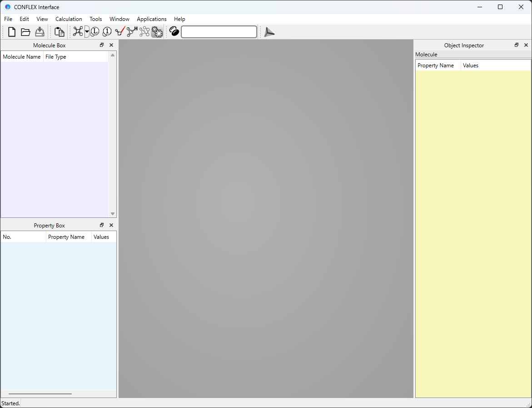The height and width of the screenshot is (408, 532).
Task: Click inside the command input field
Action: coord(219,32)
